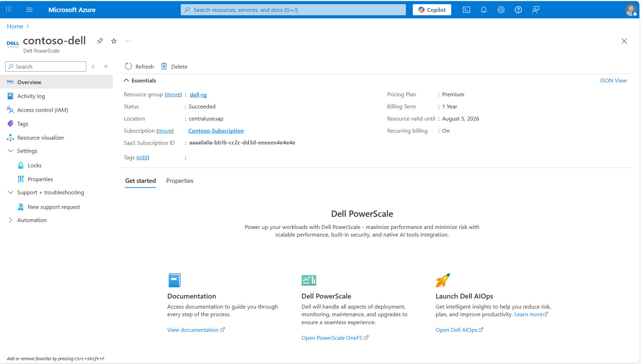
Task: Add contoso-dell to favorites star
Action: pyautogui.click(x=114, y=41)
